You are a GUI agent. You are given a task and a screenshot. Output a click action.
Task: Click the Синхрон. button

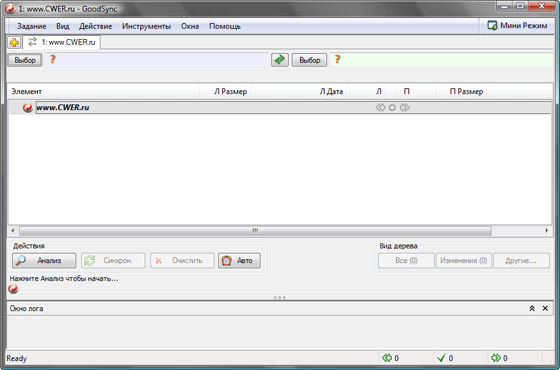[113, 260]
